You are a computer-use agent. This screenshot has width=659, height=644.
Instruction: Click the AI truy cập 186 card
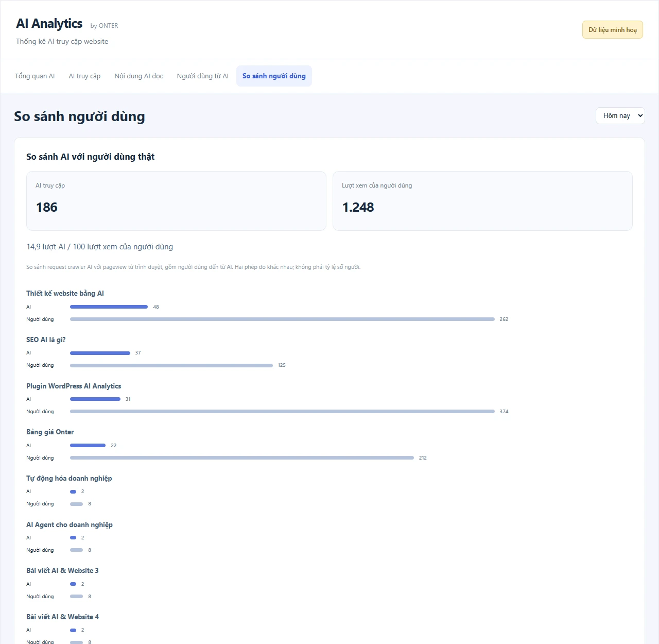click(x=176, y=201)
